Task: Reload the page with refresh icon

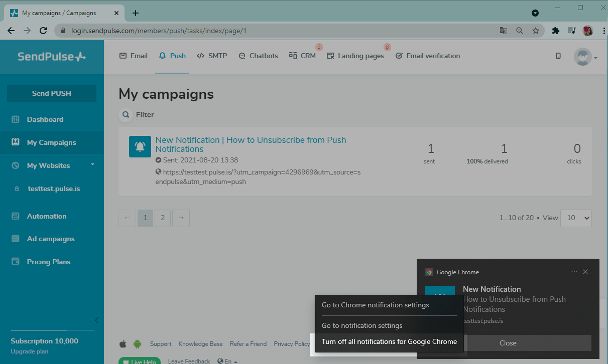Action: (x=44, y=31)
